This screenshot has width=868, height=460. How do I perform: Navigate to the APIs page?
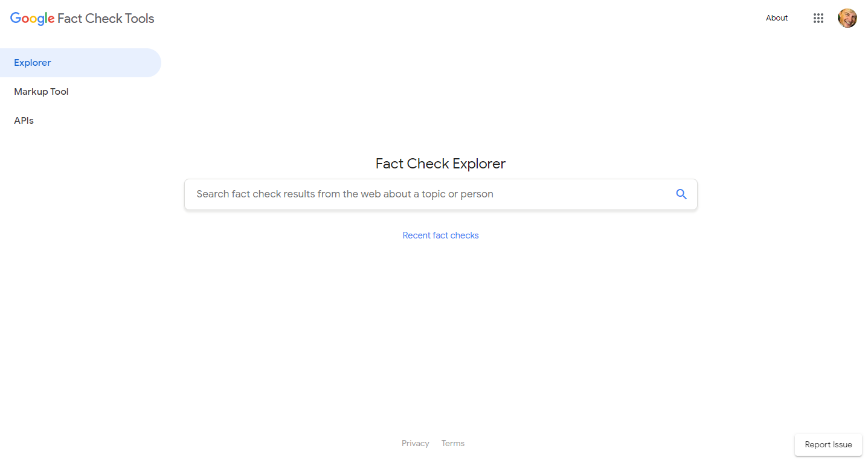coord(24,120)
